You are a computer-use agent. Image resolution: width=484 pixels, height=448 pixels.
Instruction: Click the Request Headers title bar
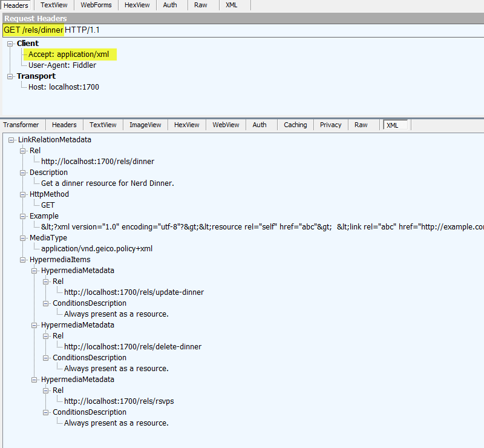point(243,18)
